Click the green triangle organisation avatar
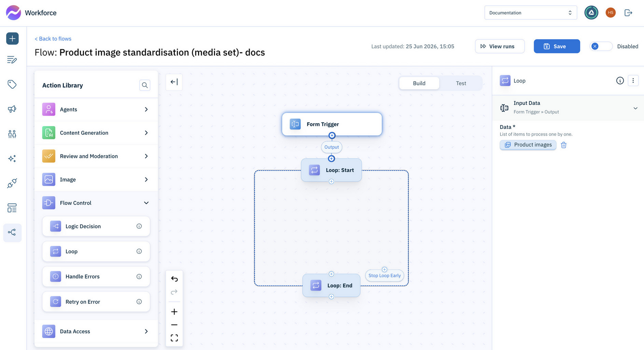This screenshot has height=350, width=644. 591,13
